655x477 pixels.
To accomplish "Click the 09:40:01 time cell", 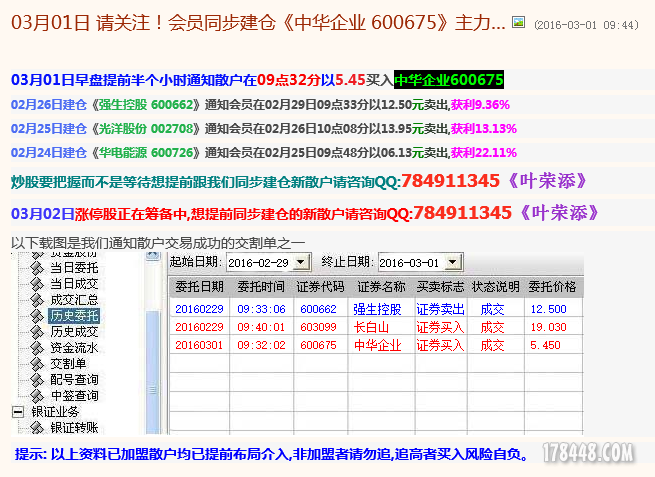I will point(261,327).
